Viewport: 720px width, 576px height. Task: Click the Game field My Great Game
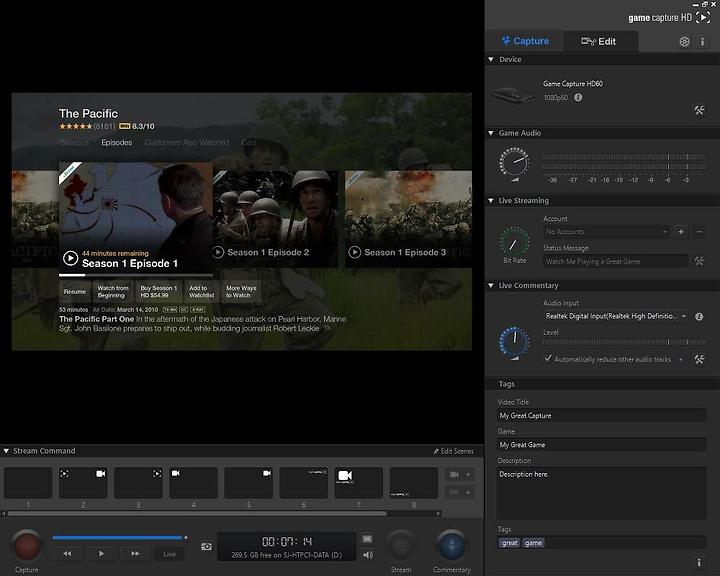point(602,445)
